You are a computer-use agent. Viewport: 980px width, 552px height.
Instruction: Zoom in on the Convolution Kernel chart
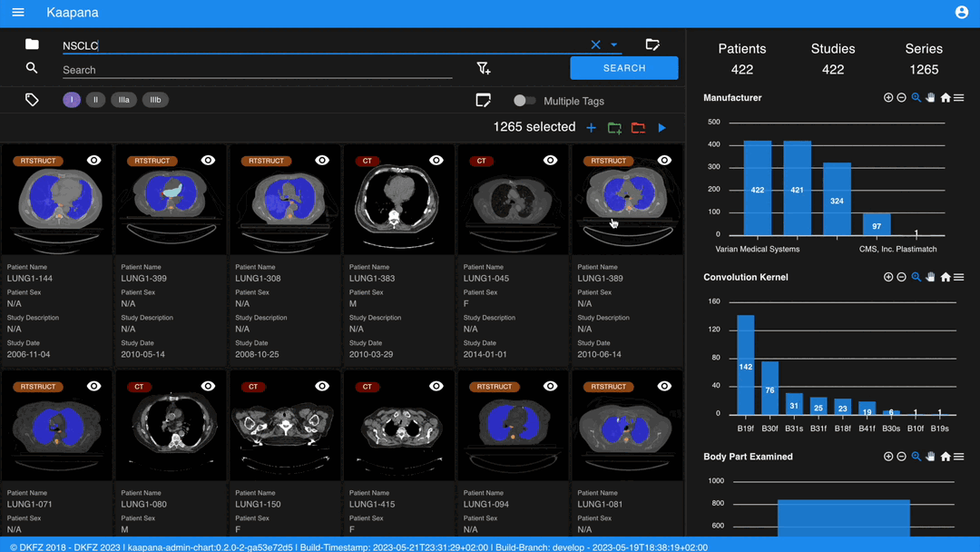coord(888,277)
